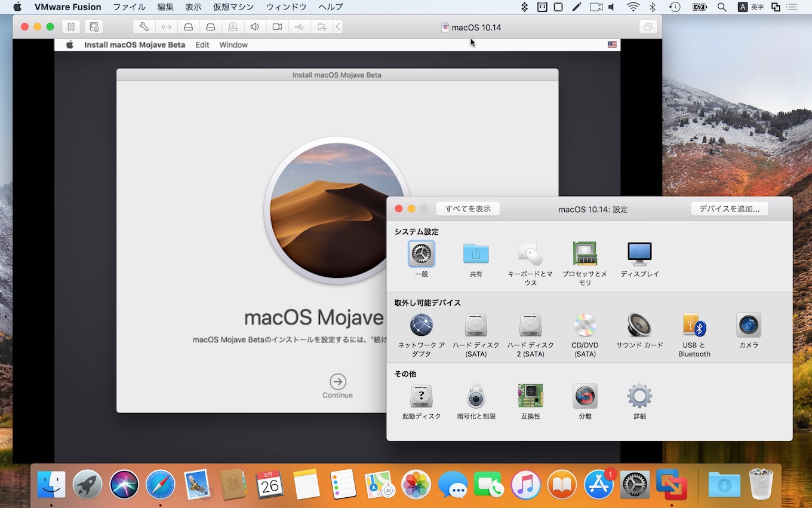Image resolution: width=812 pixels, height=508 pixels.
Task: Collapse the toolbar with the chevron
Action: tap(338, 26)
